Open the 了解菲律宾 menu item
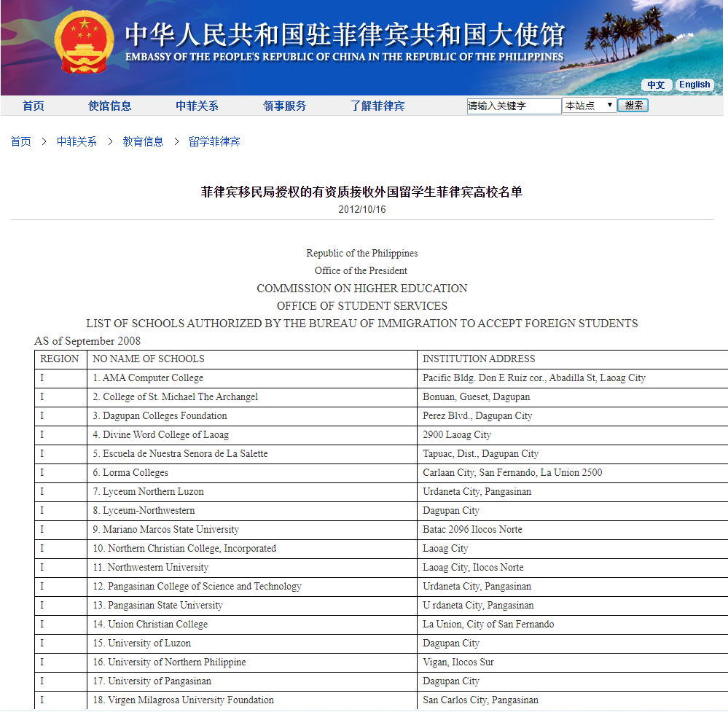The image size is (728, 712). click(377, 105)
